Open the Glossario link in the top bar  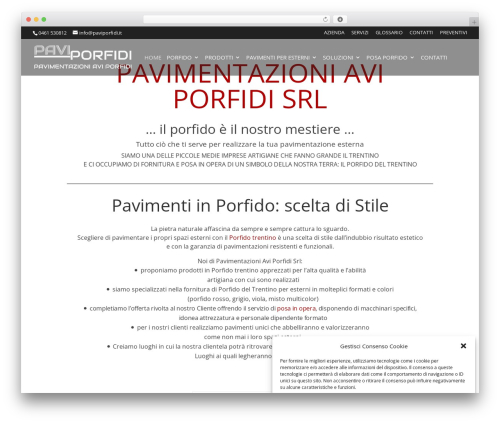click(389, 33)
